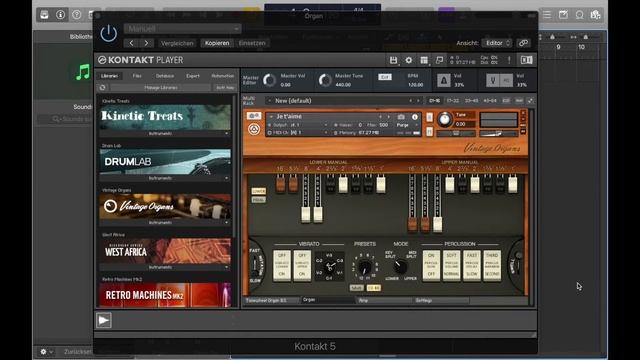Screen dimensions: 640x360
Task: Open the Organ page tab
Action: 328,300
